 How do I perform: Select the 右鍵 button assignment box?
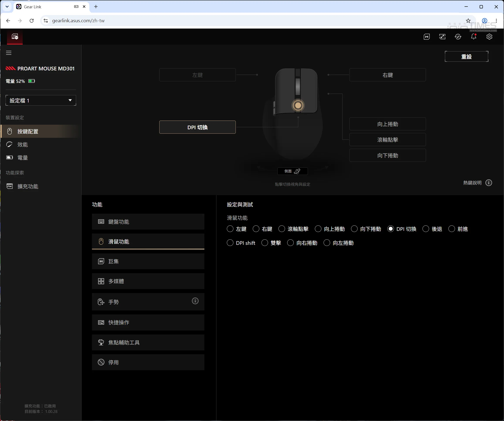pos(388,75)
